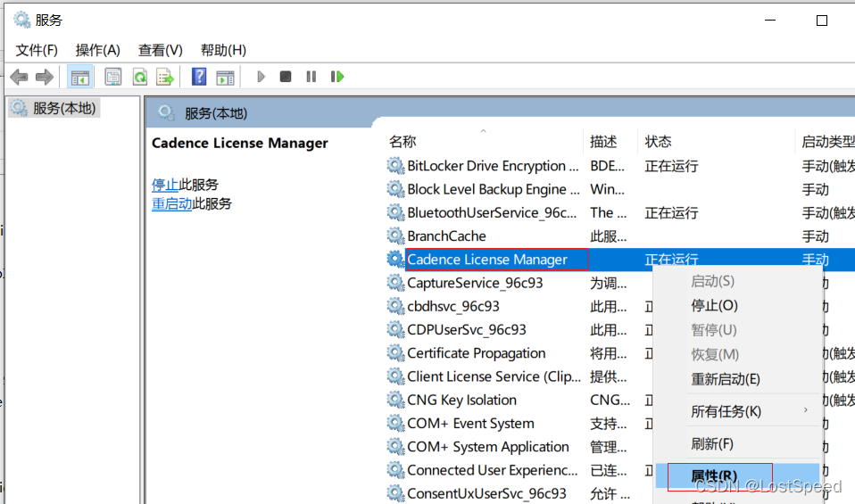855x504 pixels.
Task: Click the Refresh toolbar icon
Action: (139, 77)
